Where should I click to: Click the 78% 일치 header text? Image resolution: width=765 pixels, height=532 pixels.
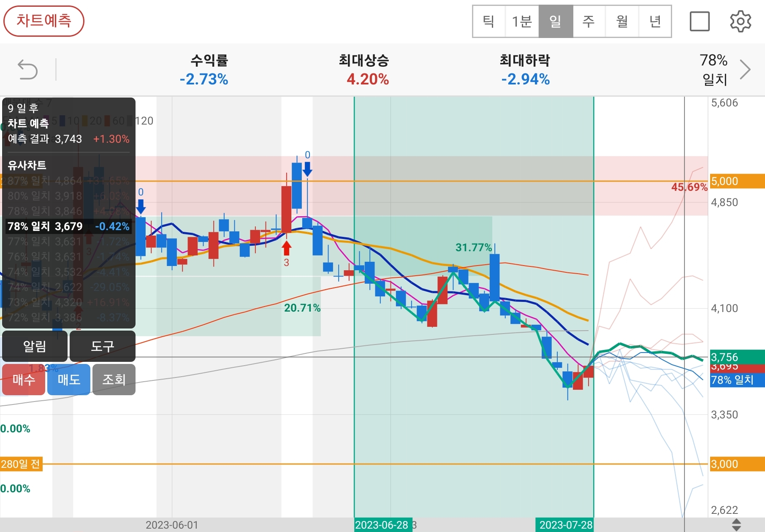click(x=714, y=70)
